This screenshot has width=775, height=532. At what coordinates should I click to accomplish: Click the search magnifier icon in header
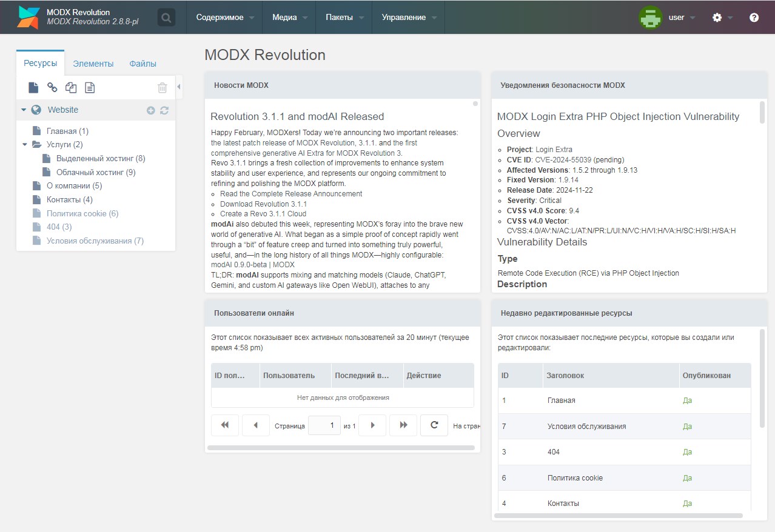coord(166,18)
